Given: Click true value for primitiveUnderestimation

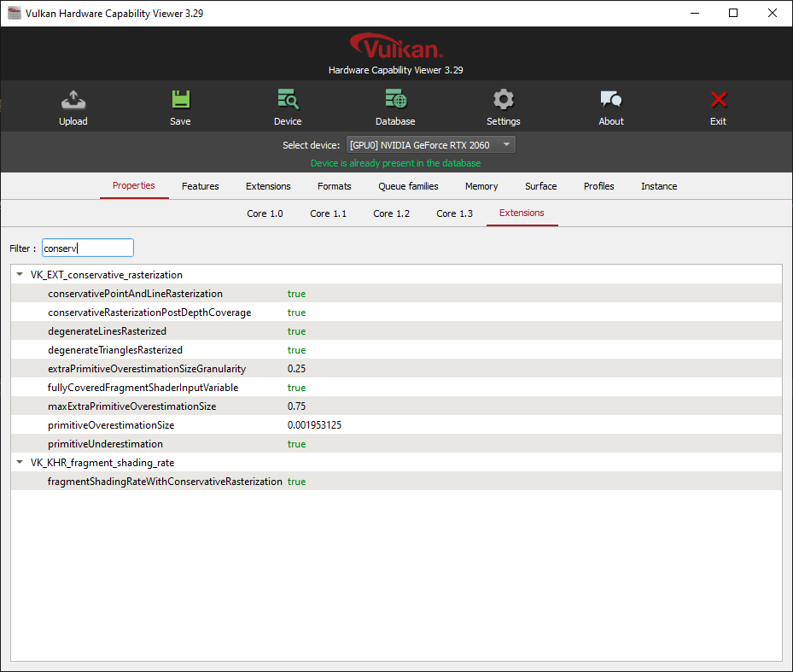Looking at the screenshot, I should (296, 444).
